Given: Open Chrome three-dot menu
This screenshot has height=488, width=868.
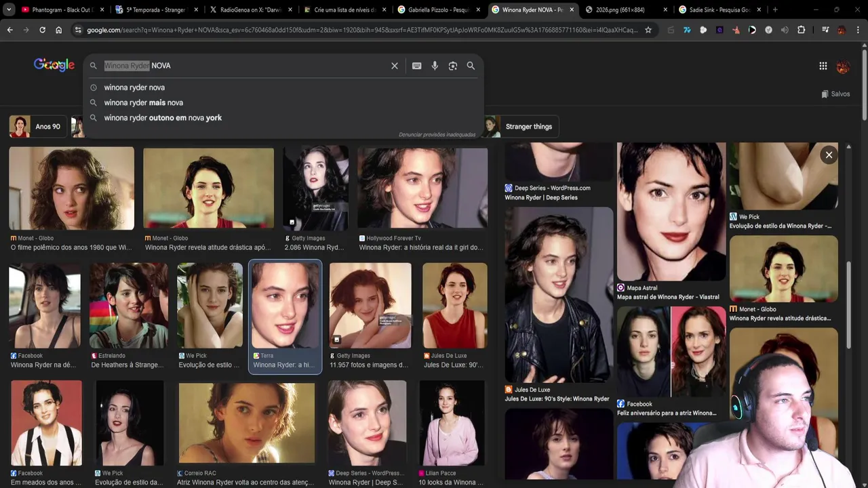Looking at the screenshot, I should (x=858, y=30).
